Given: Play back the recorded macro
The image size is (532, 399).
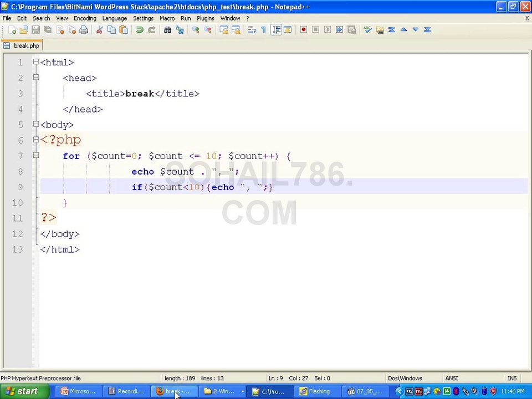Looking at the screenshot, I should pos(328,30).
